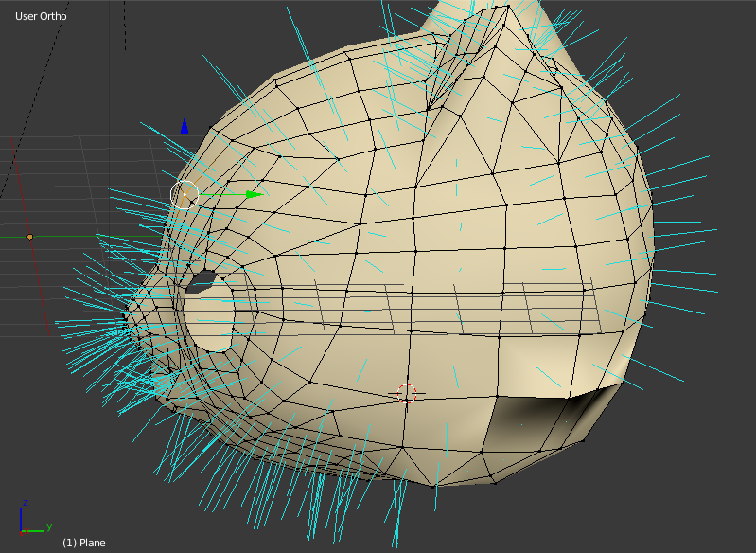The width and height of the screenshot is (756, 553).
Task: Select the orange origin dot on the red axis line
Action: pyautogui.click(x=30, y=237)
